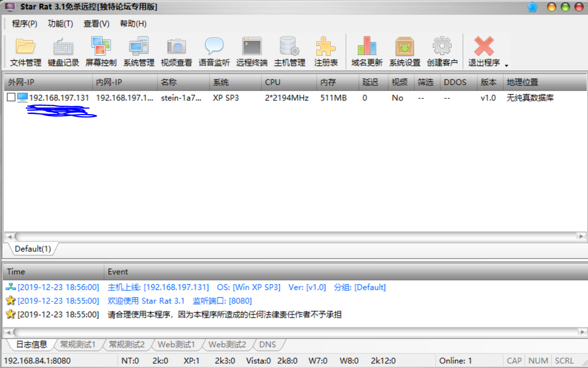Open the 程序(P) menu
The image size is (588, 368).
(x=24, y=23)
